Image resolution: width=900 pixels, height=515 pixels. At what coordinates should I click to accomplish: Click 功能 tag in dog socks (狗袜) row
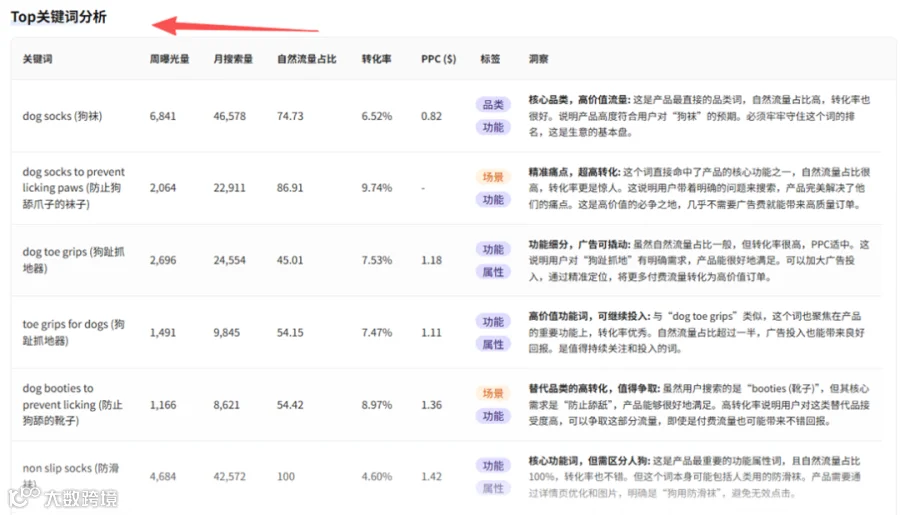click(x=493, y=127)
